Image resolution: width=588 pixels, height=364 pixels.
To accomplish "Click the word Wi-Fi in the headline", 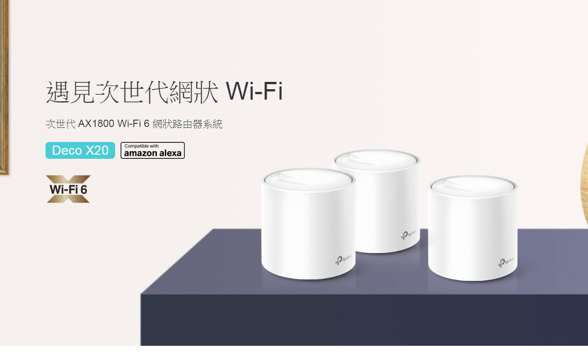I will pos(254,91).
